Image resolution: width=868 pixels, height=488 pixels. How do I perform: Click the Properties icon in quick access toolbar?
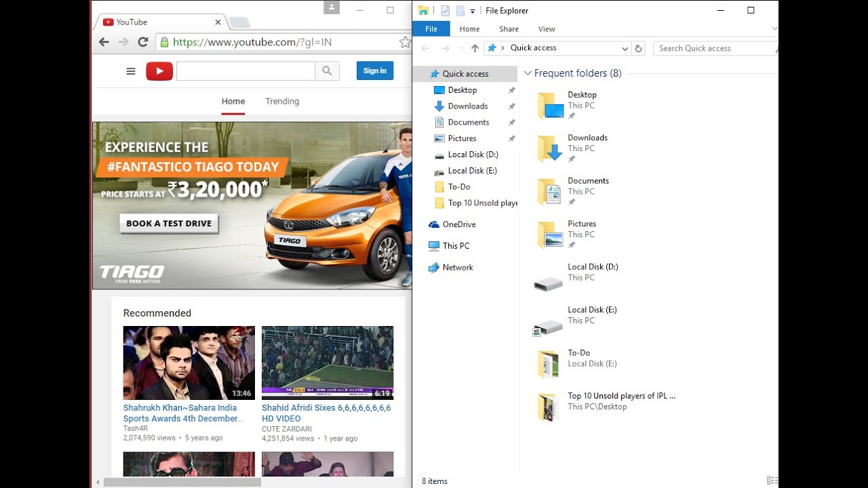tap(446, 10)
